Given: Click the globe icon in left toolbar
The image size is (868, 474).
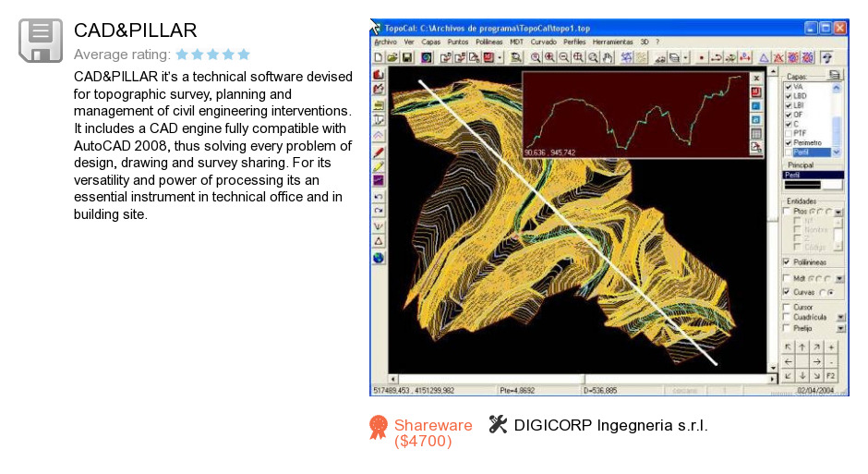Looking at the screenshot, I should [x=379, y=258].
